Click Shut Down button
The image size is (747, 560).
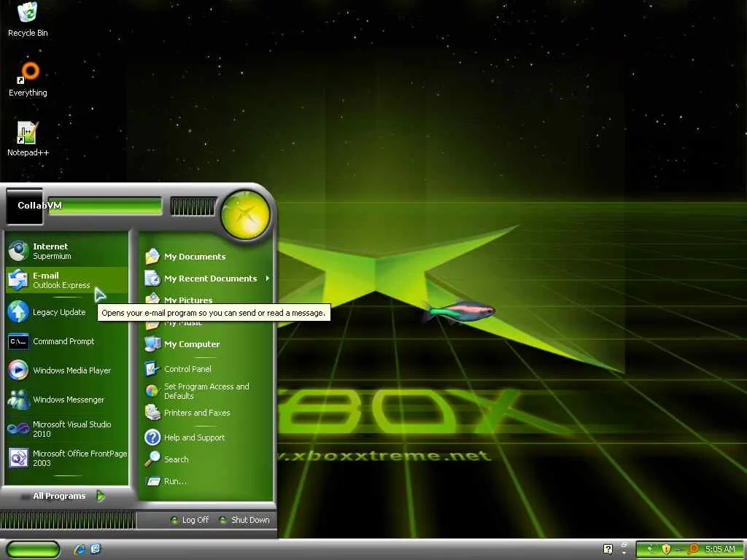coord(244,520)
